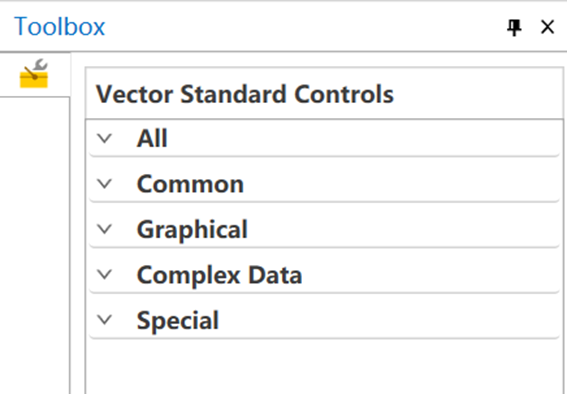Select the Graphical category label
The image size is (567, 394).
pos(192,230)
